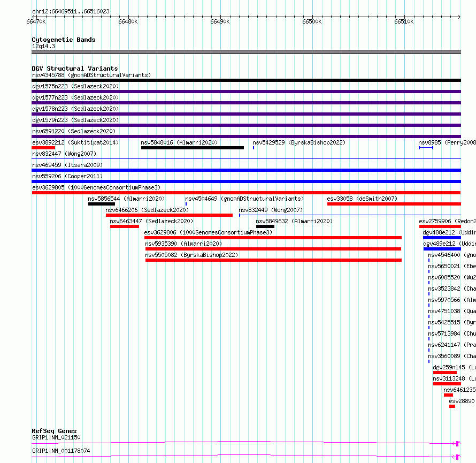Click the nsv5505082 (ByrskaBishop2022) red bar
The width and height of the screenshot is (476, 463).
pyautogui.click(x=273, y=260)
